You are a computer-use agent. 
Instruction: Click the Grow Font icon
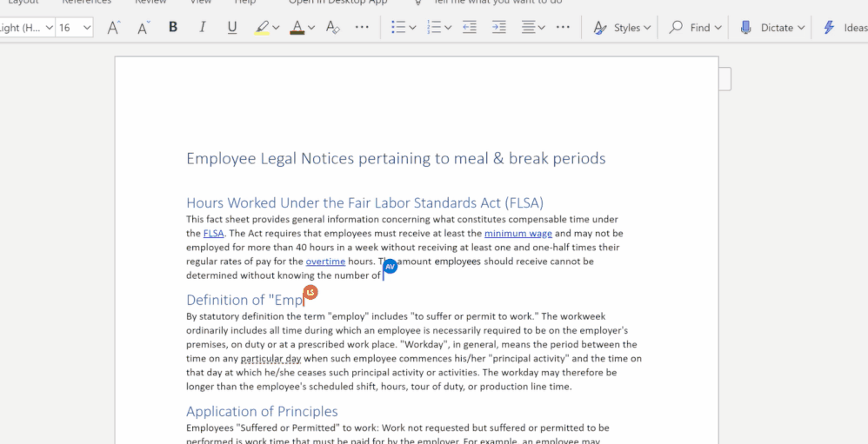pos(114,28)
